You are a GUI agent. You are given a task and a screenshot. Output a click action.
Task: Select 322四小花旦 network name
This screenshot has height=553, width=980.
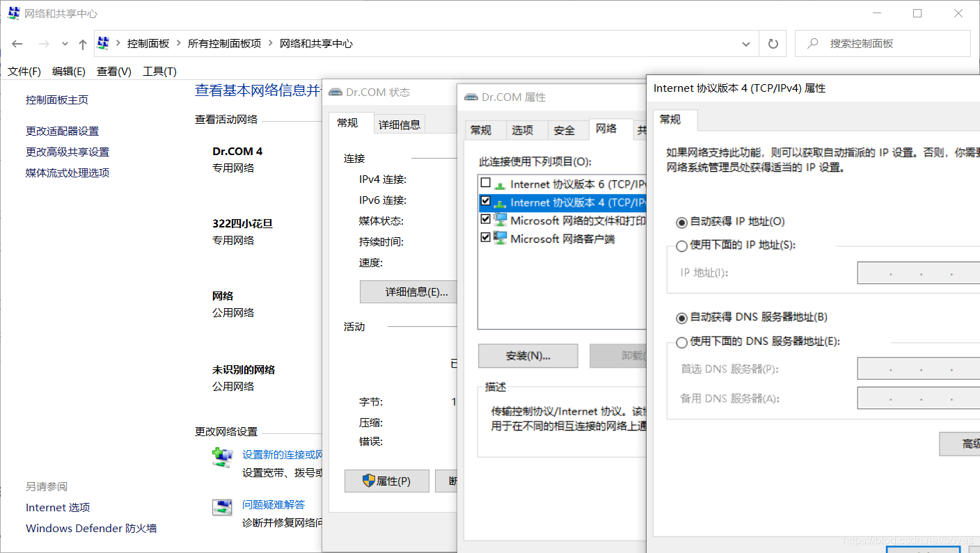click(x=242, y=223)
